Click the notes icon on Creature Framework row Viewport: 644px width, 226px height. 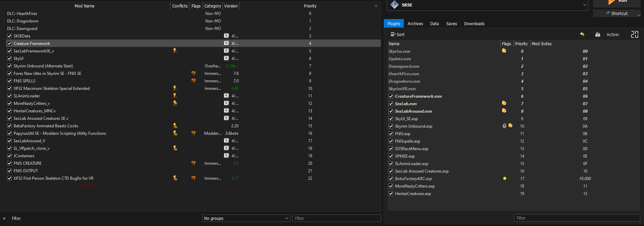point(226,43)
